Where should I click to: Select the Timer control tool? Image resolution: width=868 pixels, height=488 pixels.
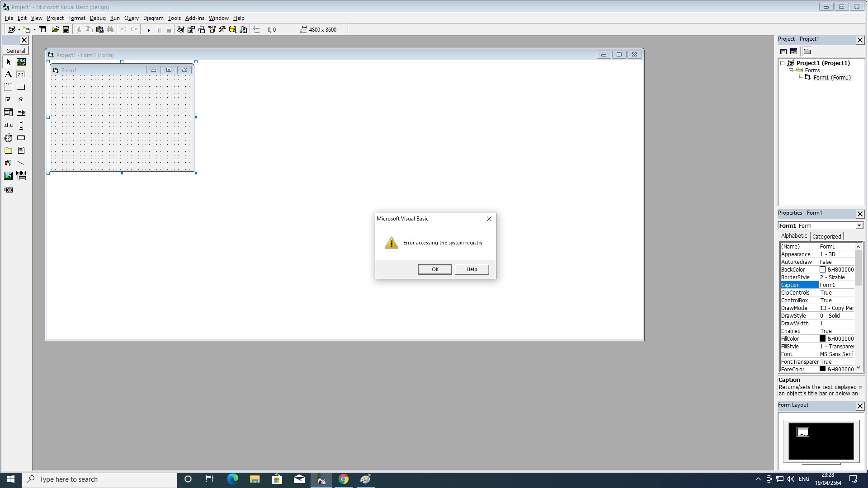9,138
